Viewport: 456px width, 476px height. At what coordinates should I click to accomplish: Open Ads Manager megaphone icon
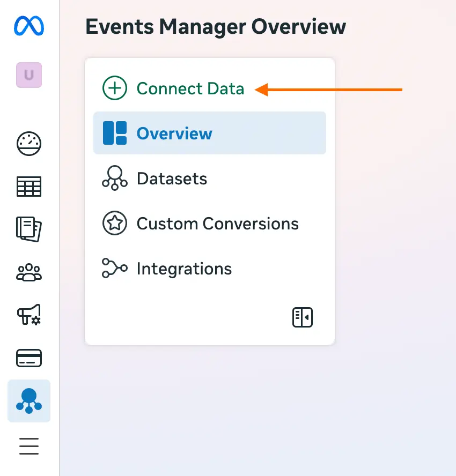(28, 315)
